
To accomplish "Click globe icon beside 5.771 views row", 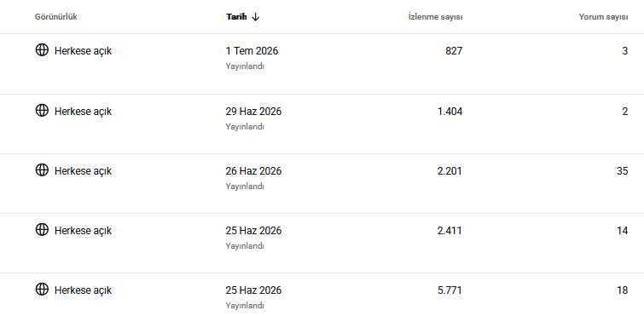I will click(x=42, y=289).
